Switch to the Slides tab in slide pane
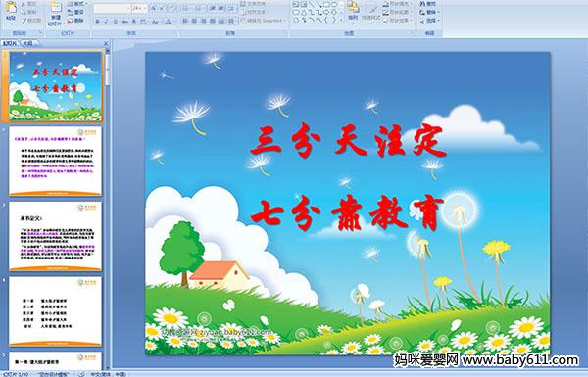The height and width of the screenshot is (377, 588). click(10, 43)
